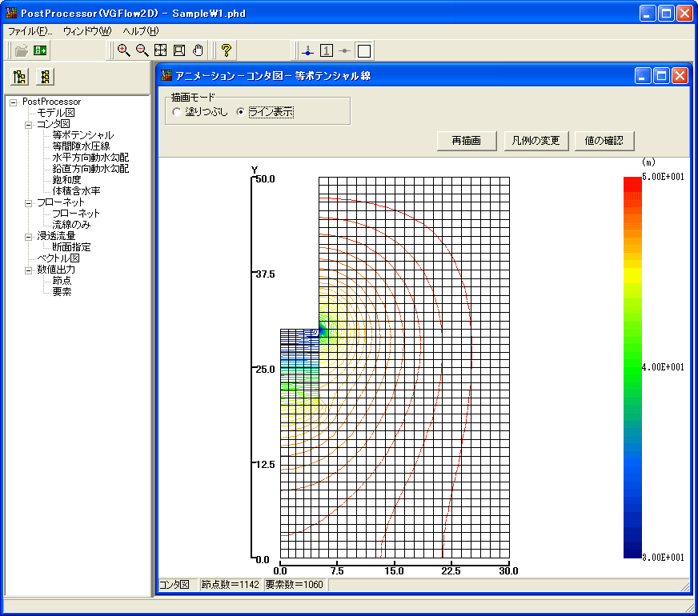Collapse the フローネット parent tree node

point(28,202)
